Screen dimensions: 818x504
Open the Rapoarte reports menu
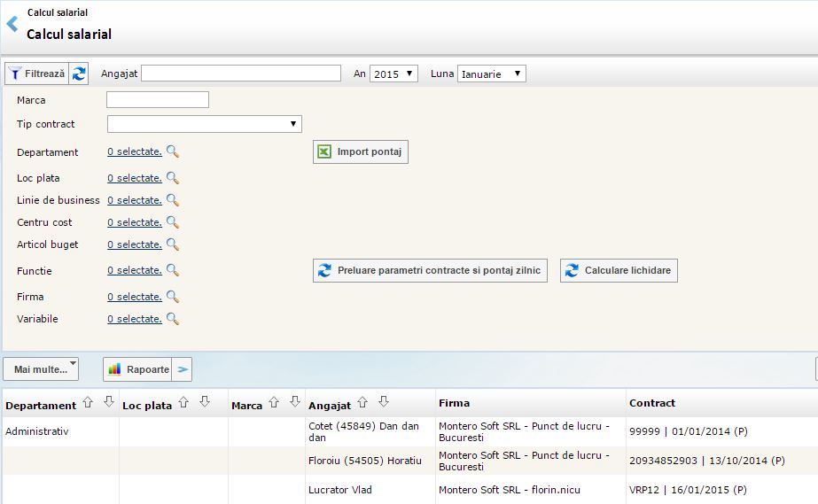coord(138,369)
